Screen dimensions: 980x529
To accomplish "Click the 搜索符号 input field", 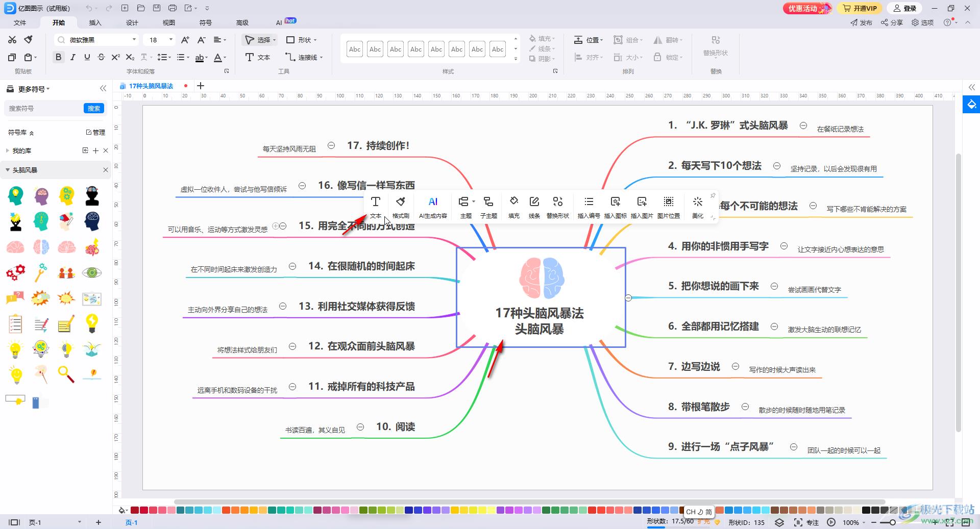I will click(44, 108).
